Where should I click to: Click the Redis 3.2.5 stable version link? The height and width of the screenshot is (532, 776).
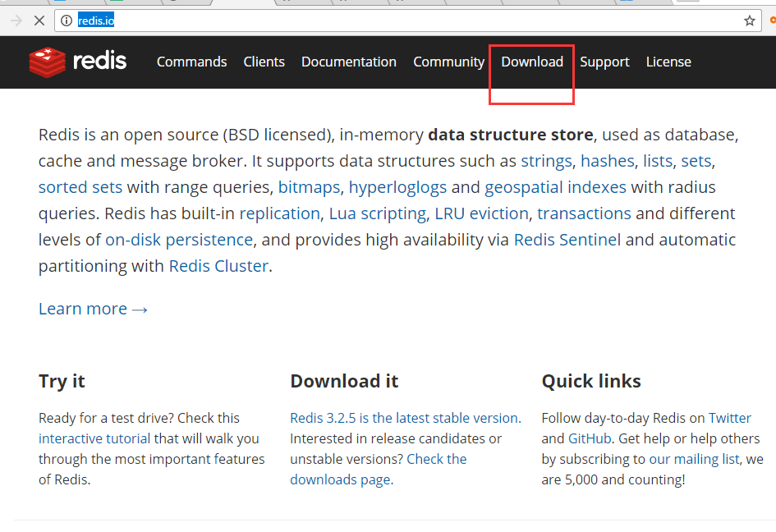click(403, 418)
